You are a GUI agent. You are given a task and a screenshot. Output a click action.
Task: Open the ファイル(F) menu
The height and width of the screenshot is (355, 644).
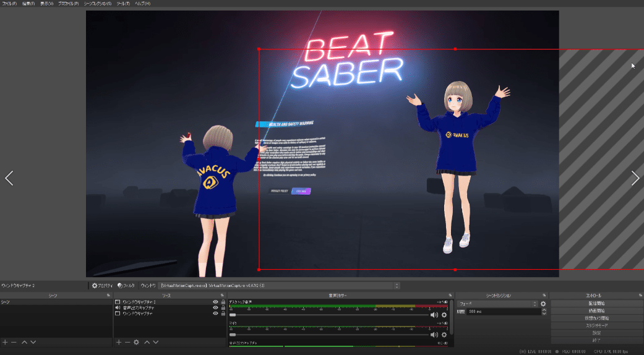tap(9, 3)
